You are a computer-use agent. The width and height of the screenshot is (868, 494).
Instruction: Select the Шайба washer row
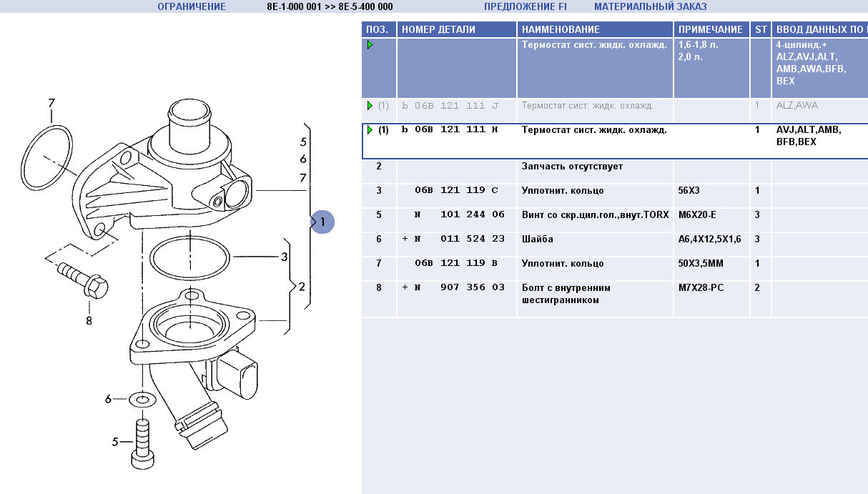click(x=537, y=239)
